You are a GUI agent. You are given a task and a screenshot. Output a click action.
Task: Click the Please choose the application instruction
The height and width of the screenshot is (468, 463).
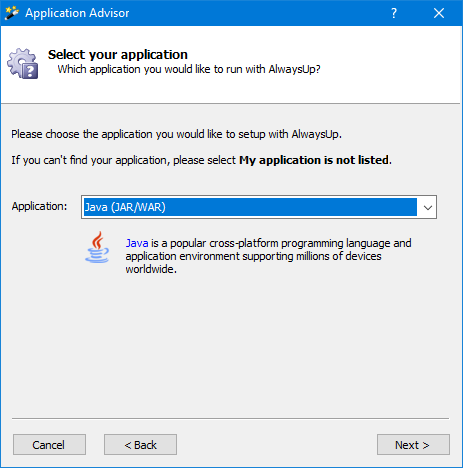(x=176, y=134)
